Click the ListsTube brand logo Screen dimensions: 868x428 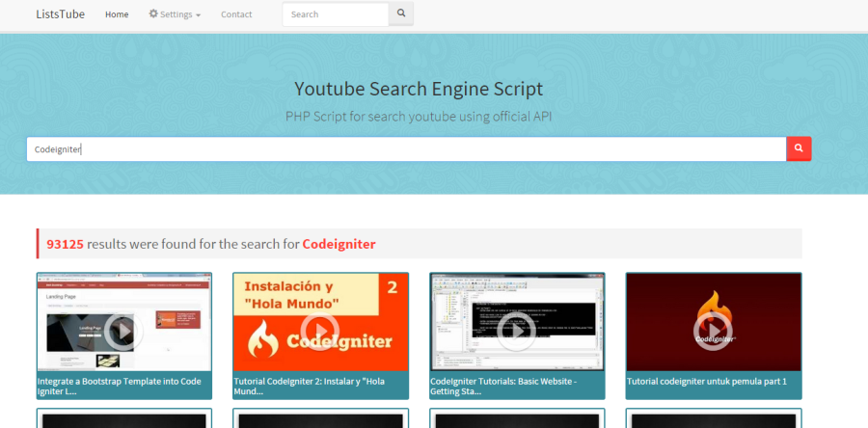pos(61,14)
